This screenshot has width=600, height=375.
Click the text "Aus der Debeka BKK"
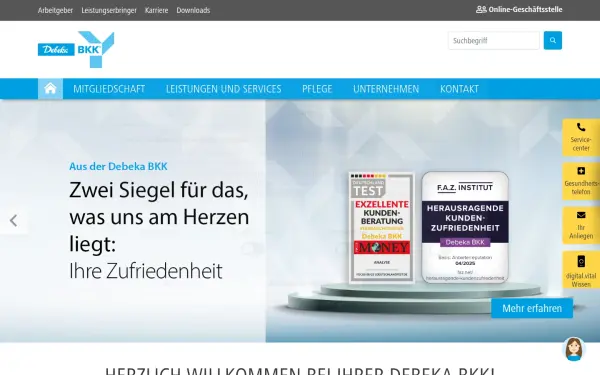[x=118, y=166]
